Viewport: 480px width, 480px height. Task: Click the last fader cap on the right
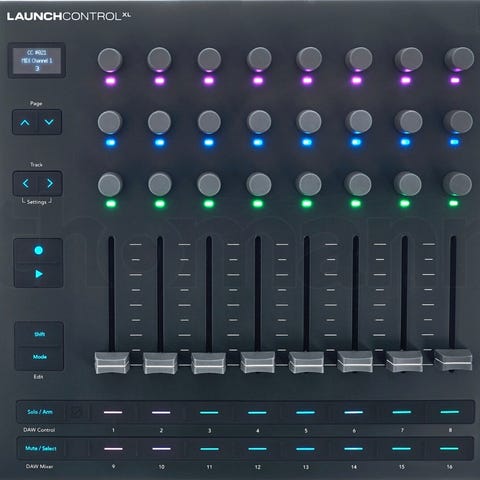tap(453, 360)
